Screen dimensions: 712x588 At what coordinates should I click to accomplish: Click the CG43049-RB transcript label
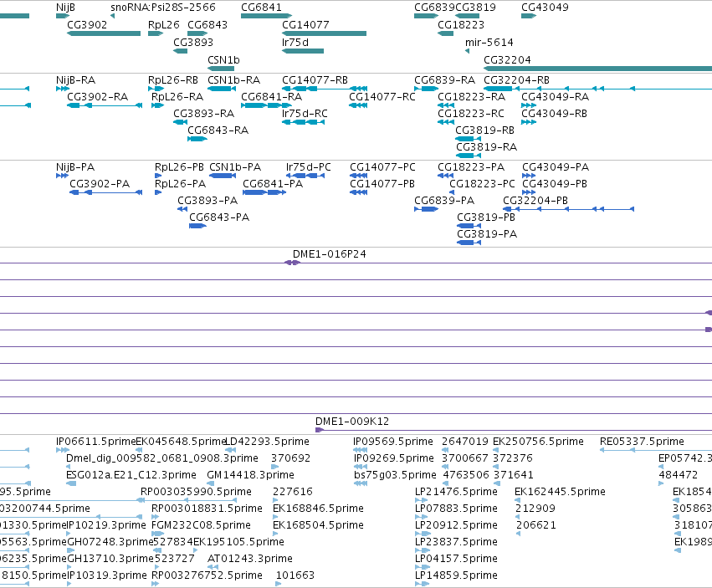(x=554, y=114)
